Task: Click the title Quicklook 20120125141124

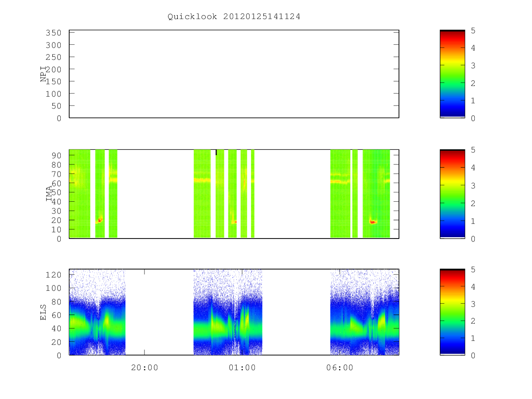Action: point(234,17)
